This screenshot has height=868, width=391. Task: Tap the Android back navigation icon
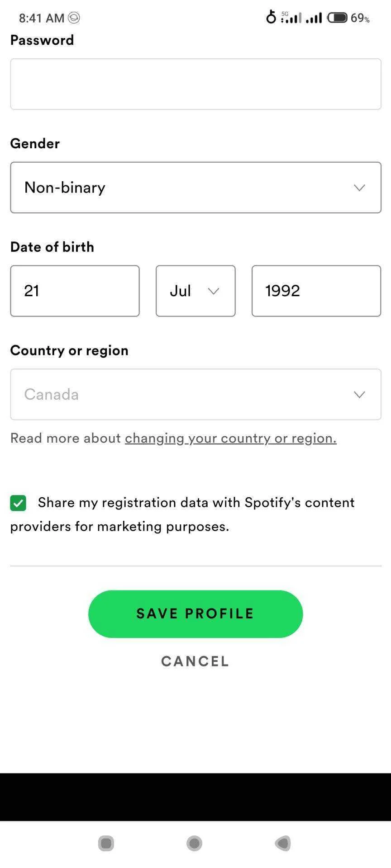(283, 843)
